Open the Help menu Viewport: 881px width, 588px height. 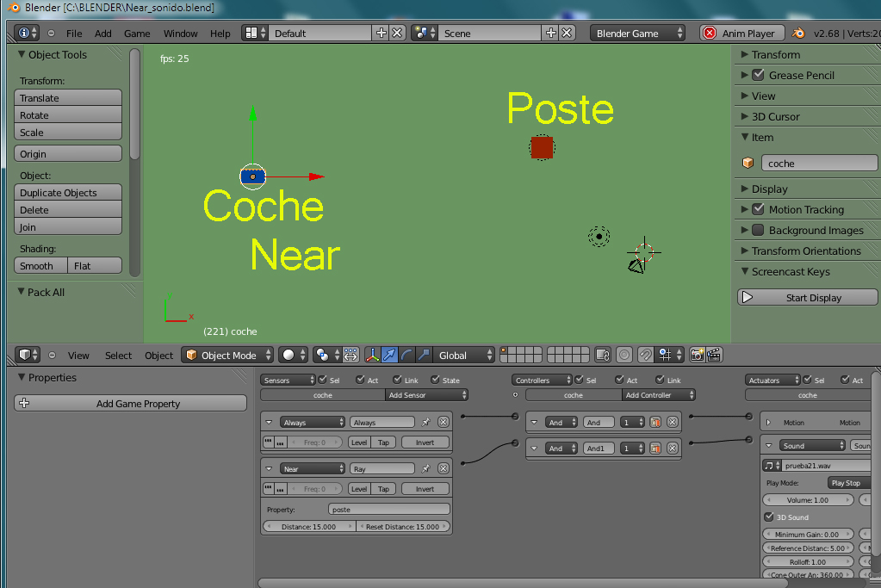[x=220, y=33]
